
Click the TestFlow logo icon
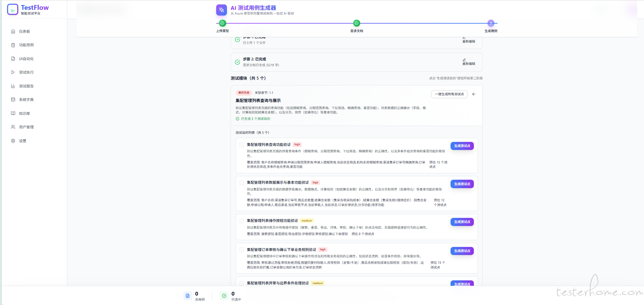click(x=13, y=9)
